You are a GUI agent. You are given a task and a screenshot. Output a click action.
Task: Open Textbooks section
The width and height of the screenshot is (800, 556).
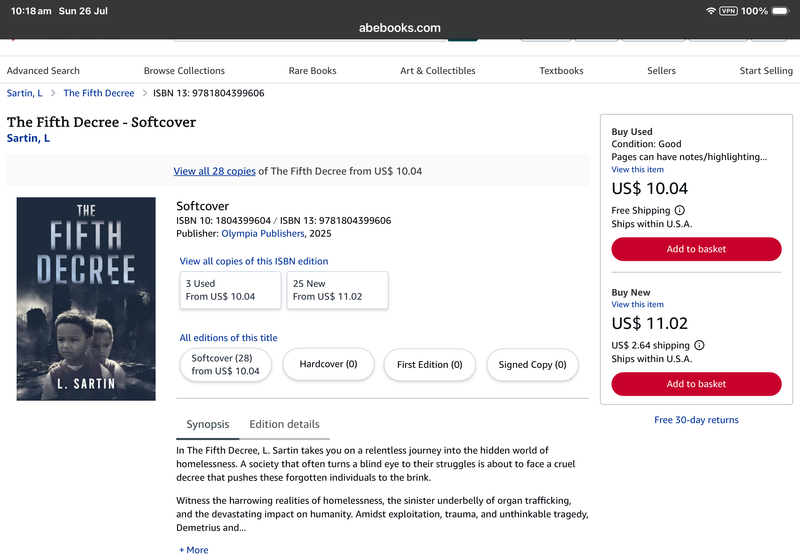[x=561, y=70]
